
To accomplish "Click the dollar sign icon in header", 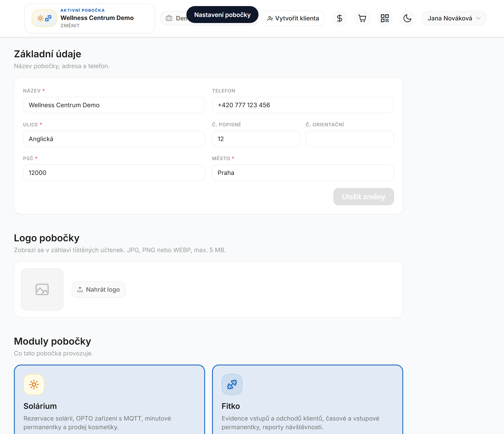I will point(340,18).
